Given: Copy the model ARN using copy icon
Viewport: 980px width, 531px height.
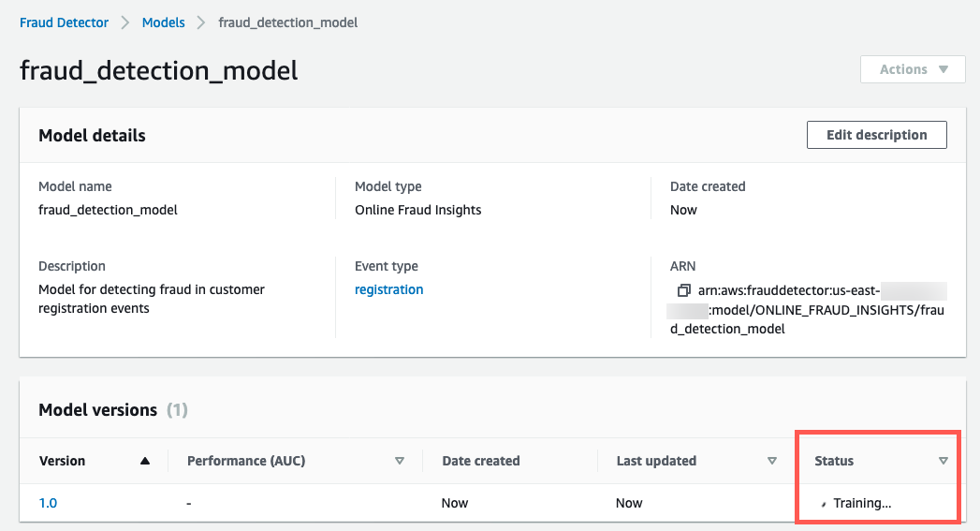Looking at the screenshot, I should pos(684,290).
